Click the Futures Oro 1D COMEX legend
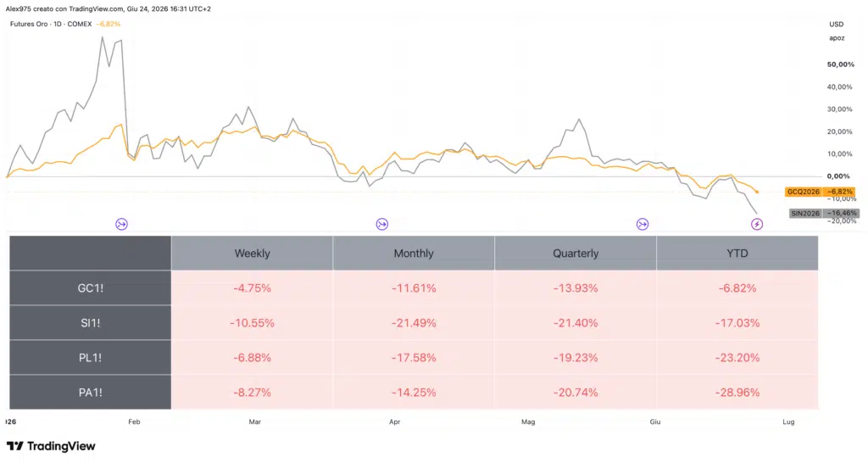Screen dimensions: 868x463 (51, 24)
